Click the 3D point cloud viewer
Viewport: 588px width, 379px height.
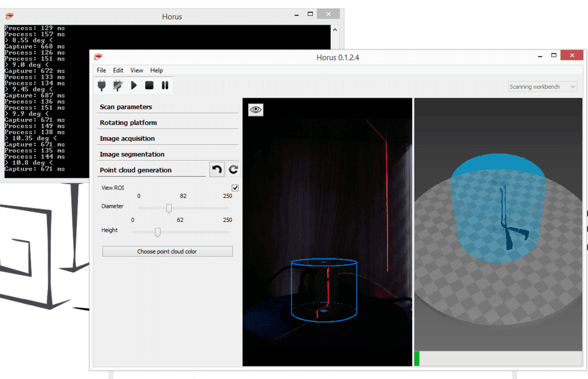tap(498, 224)
